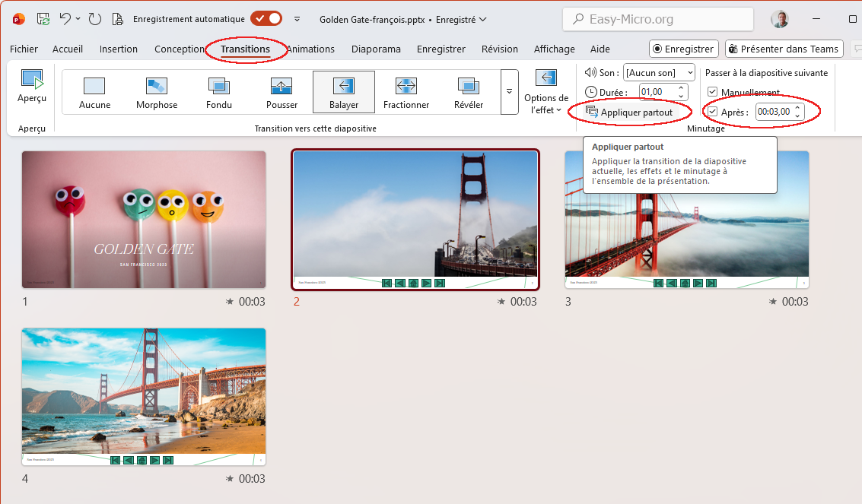
Task: Switch to the Animations tab
Action: 310,49
